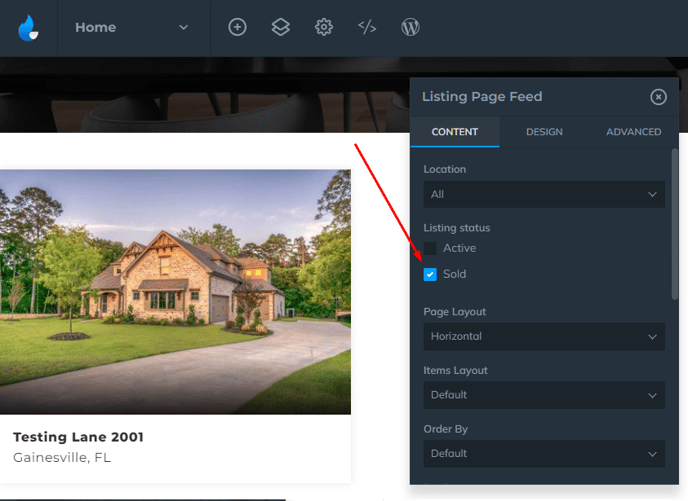Uncheck the Sold listing status checkbox
This screenshot has height=501, width=688.
point(430,275)
